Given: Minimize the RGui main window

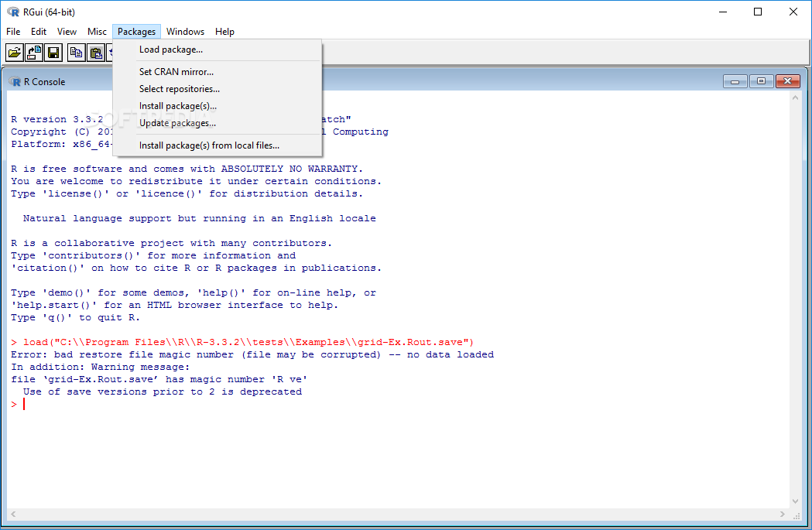Looking at the screenshot, I should click(724, 12).
